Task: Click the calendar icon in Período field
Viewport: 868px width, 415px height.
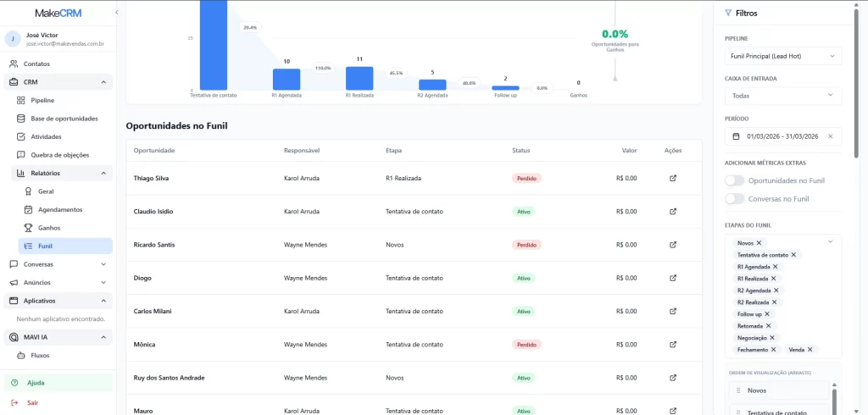Action: (737, 136)
